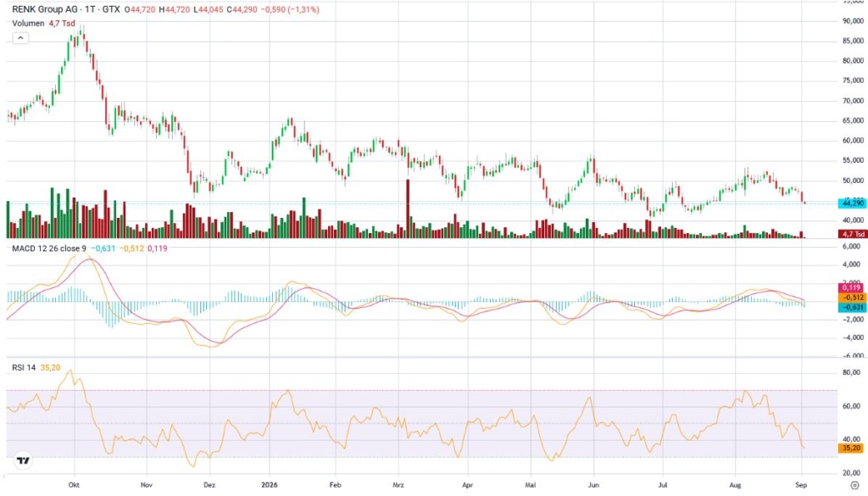This screenshot has width=868, height=496.
Task: Select the Volumen indicator label
Action: [x=28, y=23]
